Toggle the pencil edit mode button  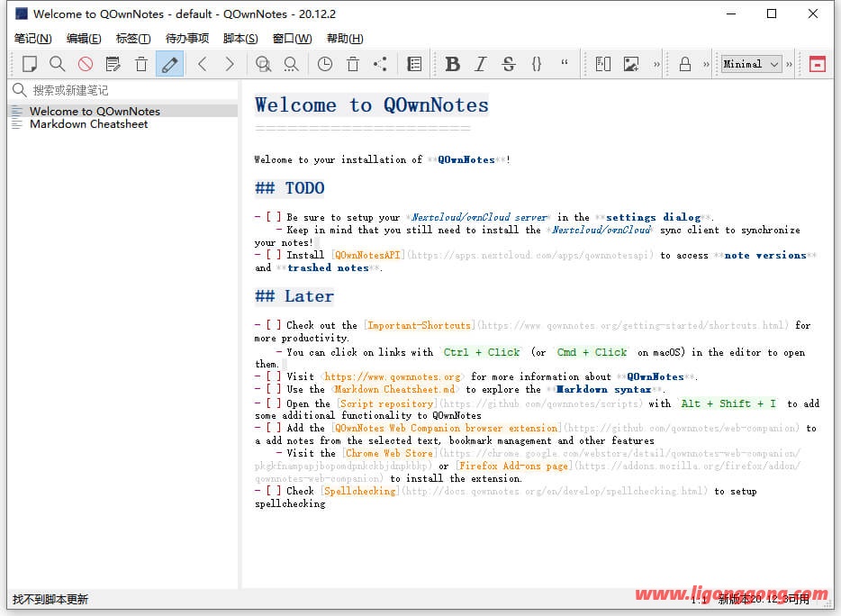169,64
